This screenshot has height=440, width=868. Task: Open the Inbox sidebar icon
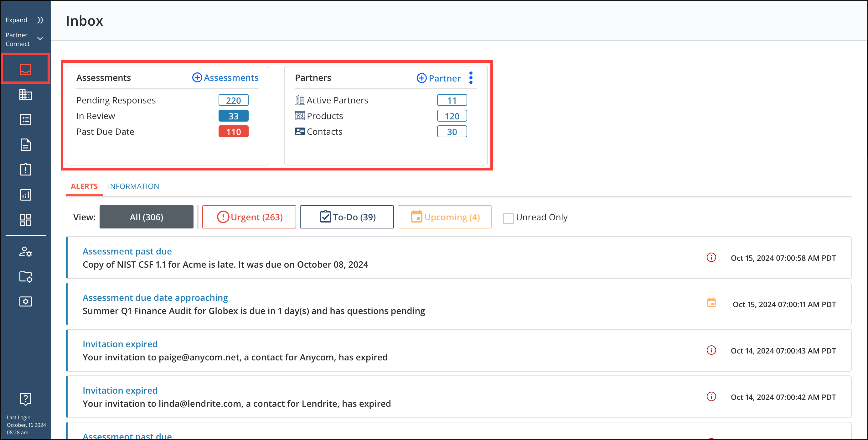[x=26, y=69]
